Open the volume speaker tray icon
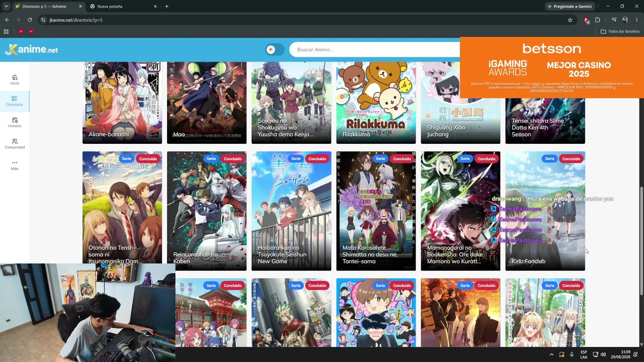This screenshot has height=362, width=644. pyautogui.click(x=603, y=354)
